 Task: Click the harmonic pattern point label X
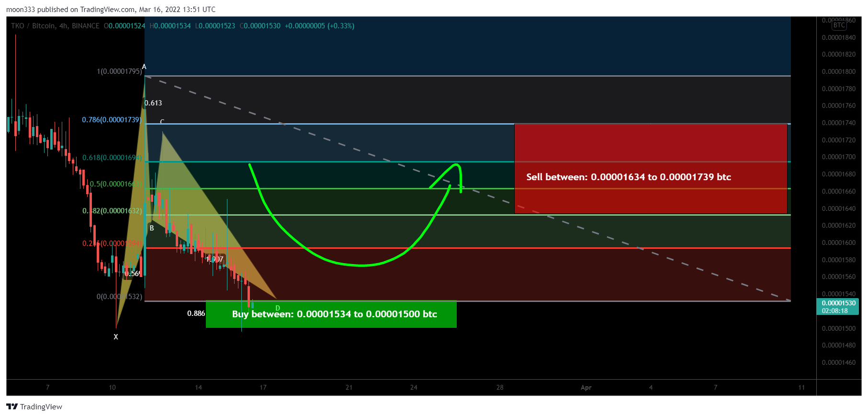click(x=116, y=337)
